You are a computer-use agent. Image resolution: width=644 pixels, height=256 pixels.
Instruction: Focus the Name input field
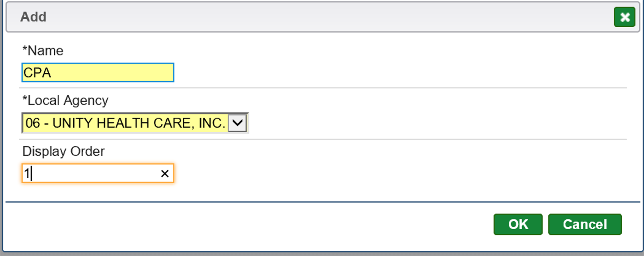point(97,73)
